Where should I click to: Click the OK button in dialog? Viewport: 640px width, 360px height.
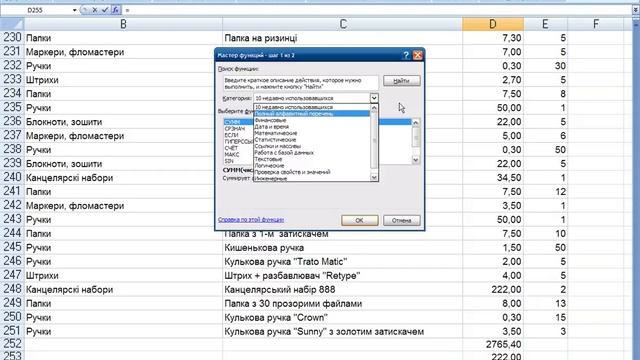[x=360, y=220]
